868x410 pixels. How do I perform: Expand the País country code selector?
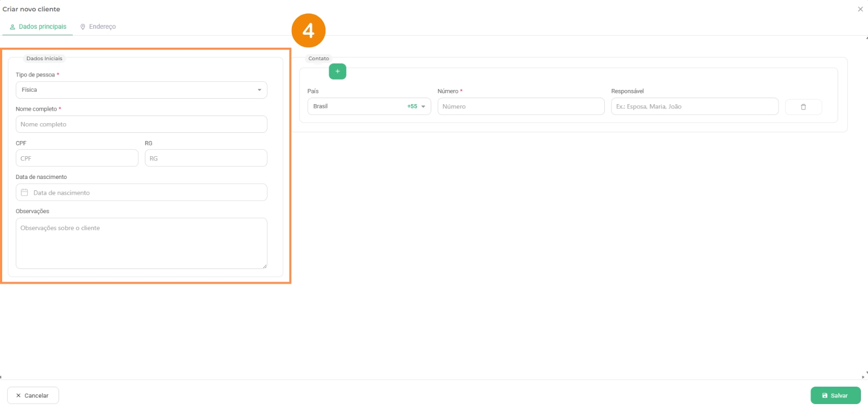click(423, 107)
